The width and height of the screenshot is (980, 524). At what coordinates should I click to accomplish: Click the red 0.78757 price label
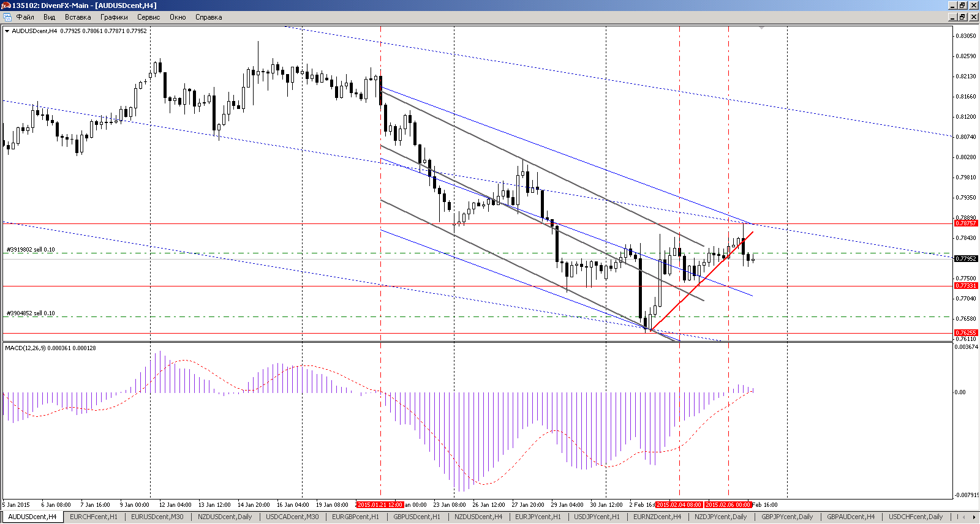tap(966, 223)
